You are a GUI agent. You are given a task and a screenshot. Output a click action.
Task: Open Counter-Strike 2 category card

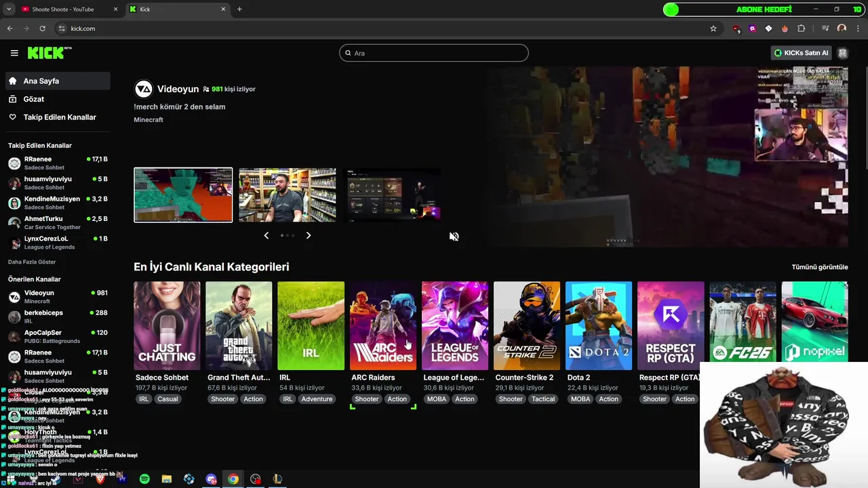[527, 326]
